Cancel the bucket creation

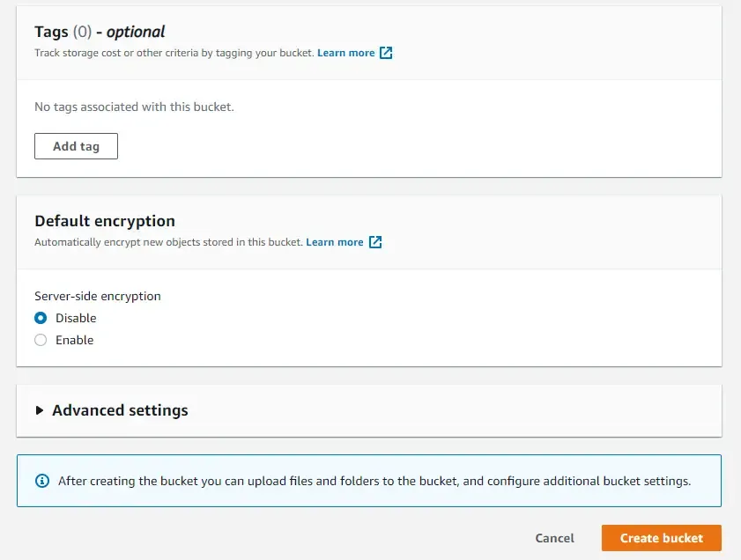coord(554,538)
